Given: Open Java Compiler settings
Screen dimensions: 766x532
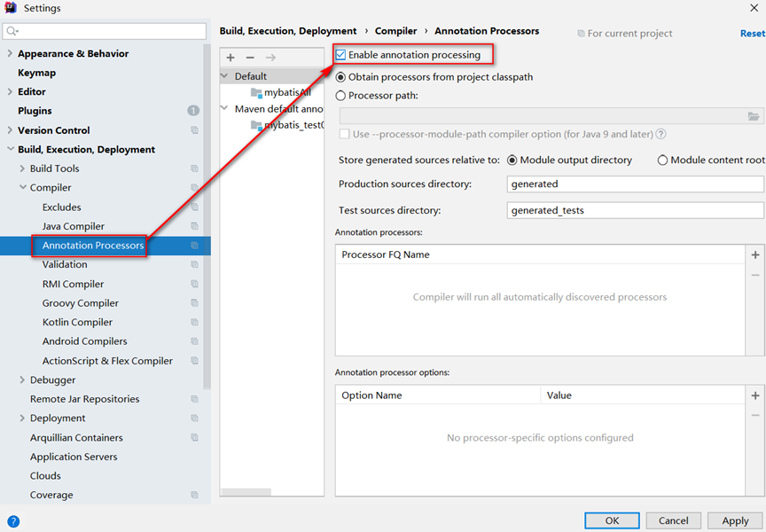Looking at the screenshot, I should pyautogui.click(x=74, y=226).
